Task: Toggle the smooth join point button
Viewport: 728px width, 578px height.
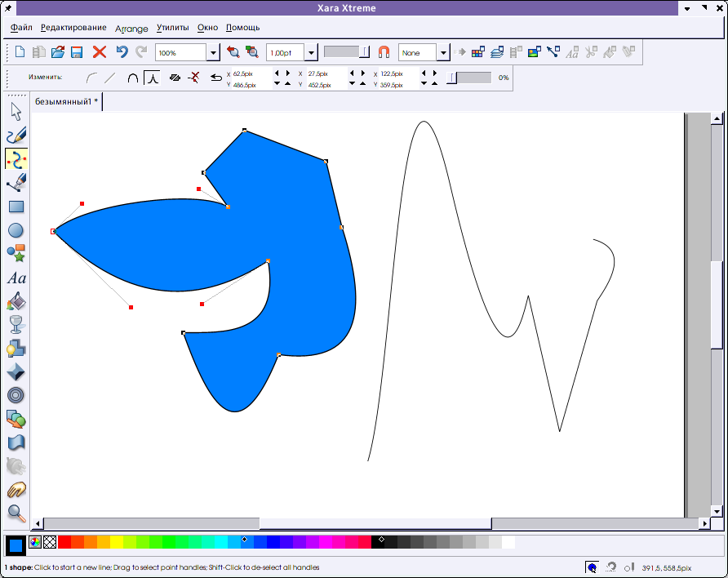Action: click(133, 78)
